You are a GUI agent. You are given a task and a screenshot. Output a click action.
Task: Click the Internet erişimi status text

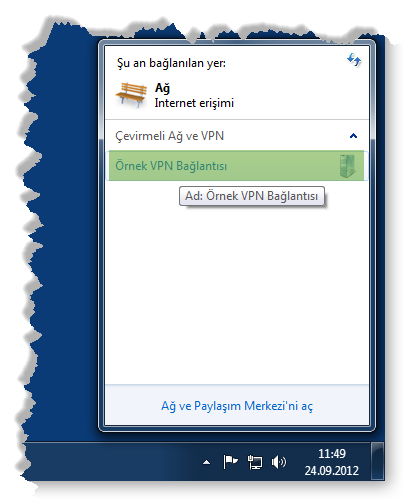coord(194,103)
